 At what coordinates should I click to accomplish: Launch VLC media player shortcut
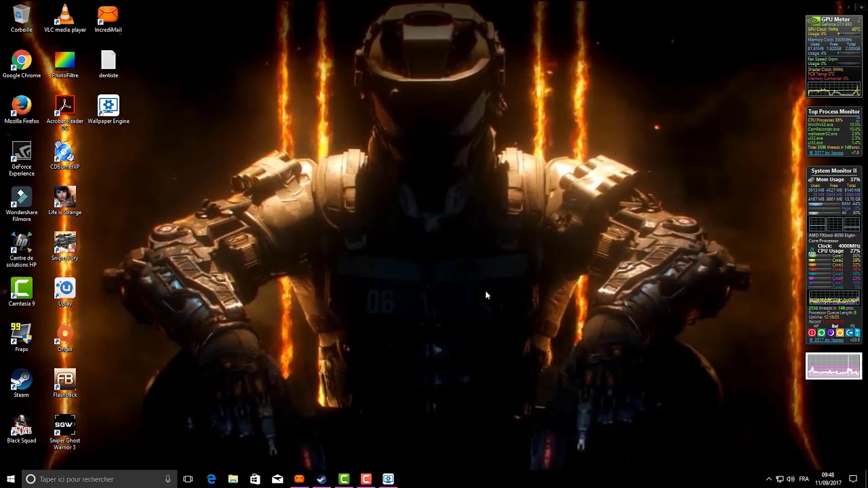coord(65,19)
